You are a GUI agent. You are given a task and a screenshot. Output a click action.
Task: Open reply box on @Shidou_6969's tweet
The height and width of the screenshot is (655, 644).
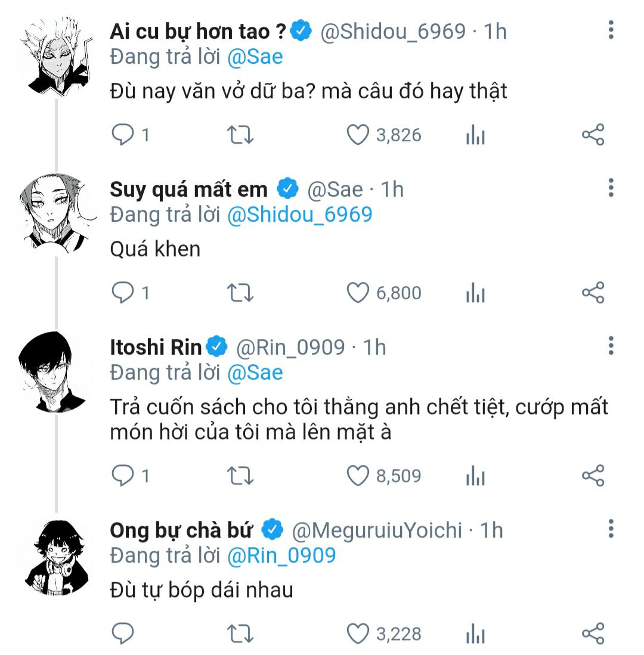coord(123,135)
